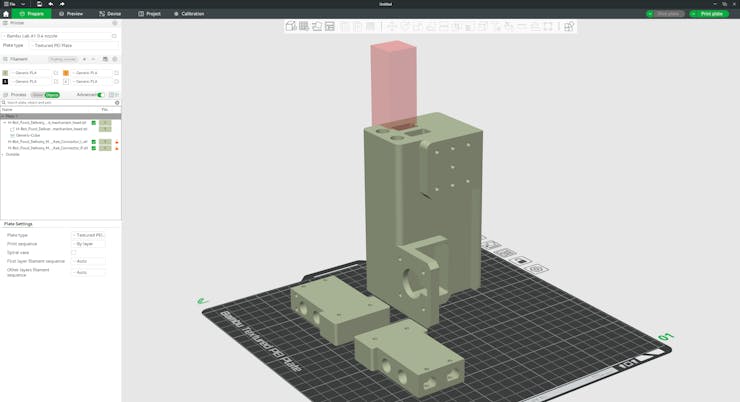Image resolution: width=740 pixels, height=402 pixels.
Task: Collapse the Plate 1 row in object list
Action: pyautogui.click(x=2, y=116)
